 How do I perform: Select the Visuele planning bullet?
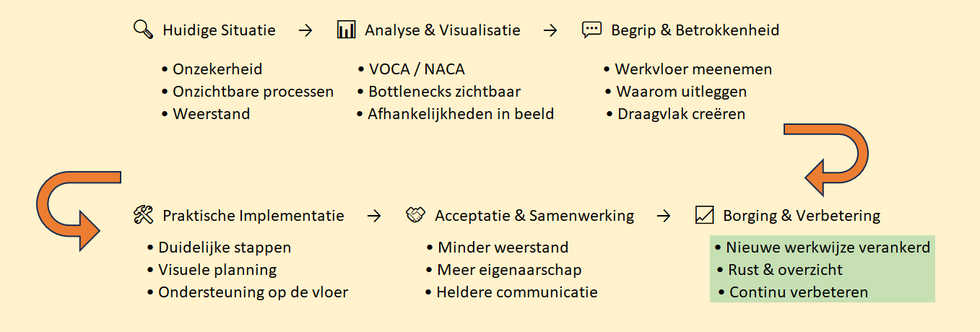tap(217, 270)
